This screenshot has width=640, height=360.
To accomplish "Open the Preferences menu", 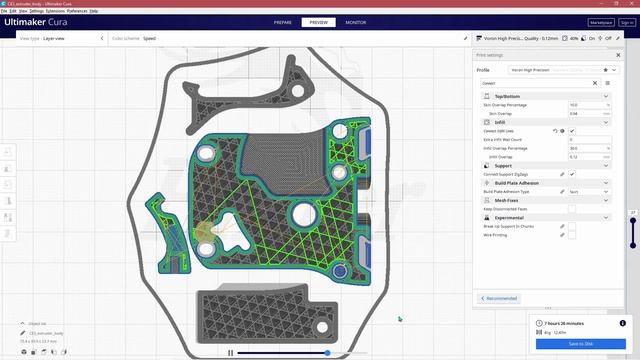I will 77,11.
